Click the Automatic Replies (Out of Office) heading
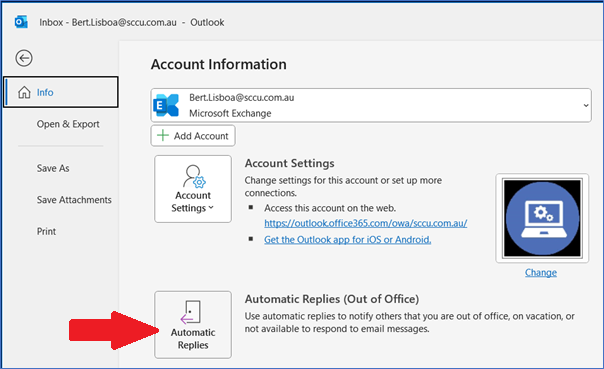The width and height of the screenshot is (604, 369). tap(332, 299)
